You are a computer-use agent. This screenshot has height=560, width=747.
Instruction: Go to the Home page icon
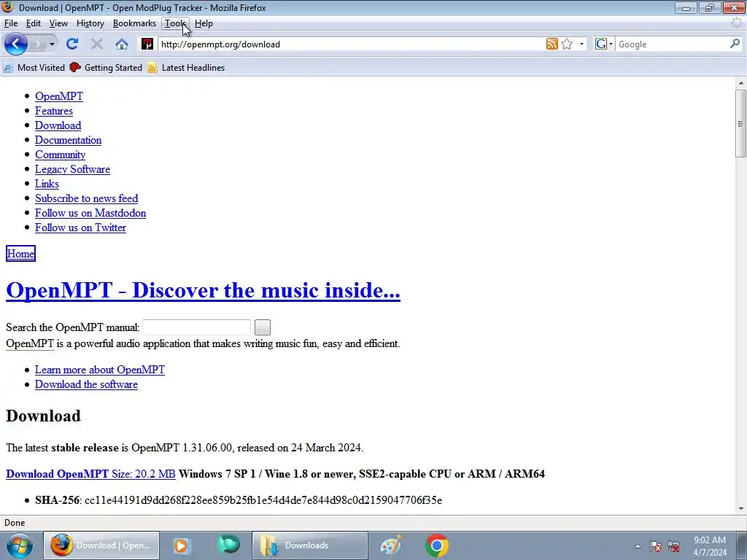coord(122,44)
